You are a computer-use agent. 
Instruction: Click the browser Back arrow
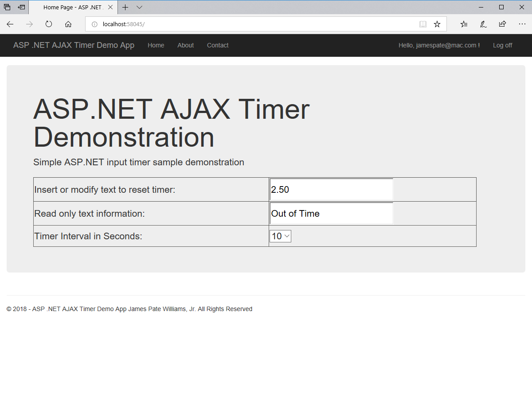tap(10, 24)
